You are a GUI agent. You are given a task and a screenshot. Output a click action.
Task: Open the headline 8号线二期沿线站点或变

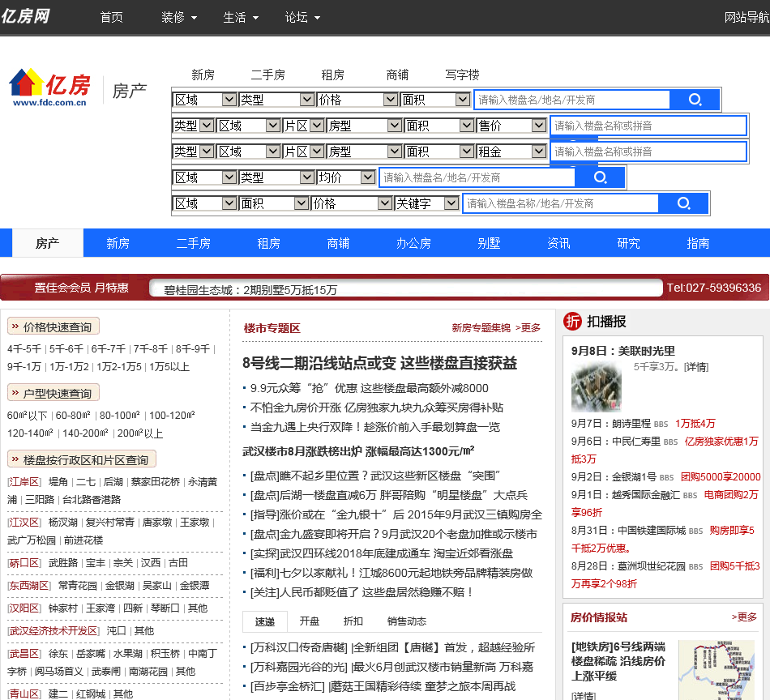379,363
